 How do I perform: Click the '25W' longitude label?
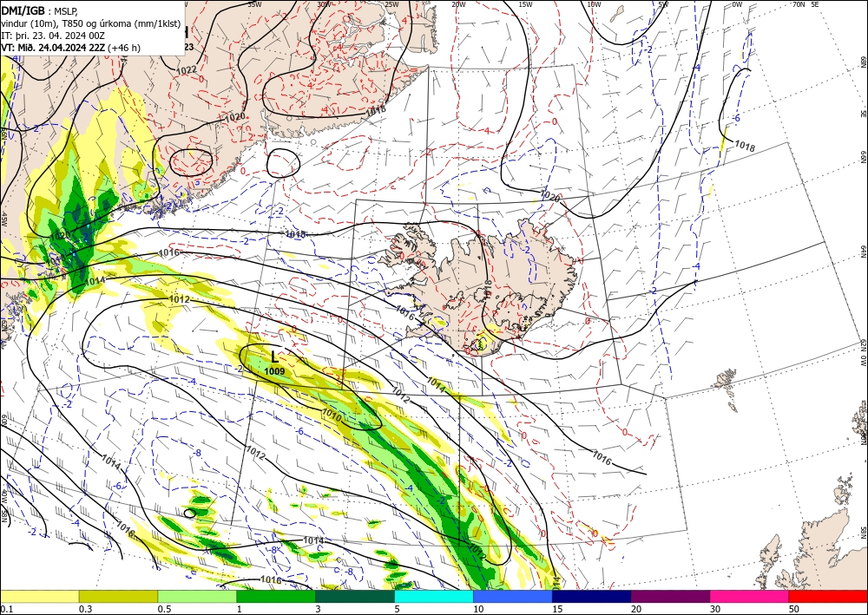click(391, 3)
